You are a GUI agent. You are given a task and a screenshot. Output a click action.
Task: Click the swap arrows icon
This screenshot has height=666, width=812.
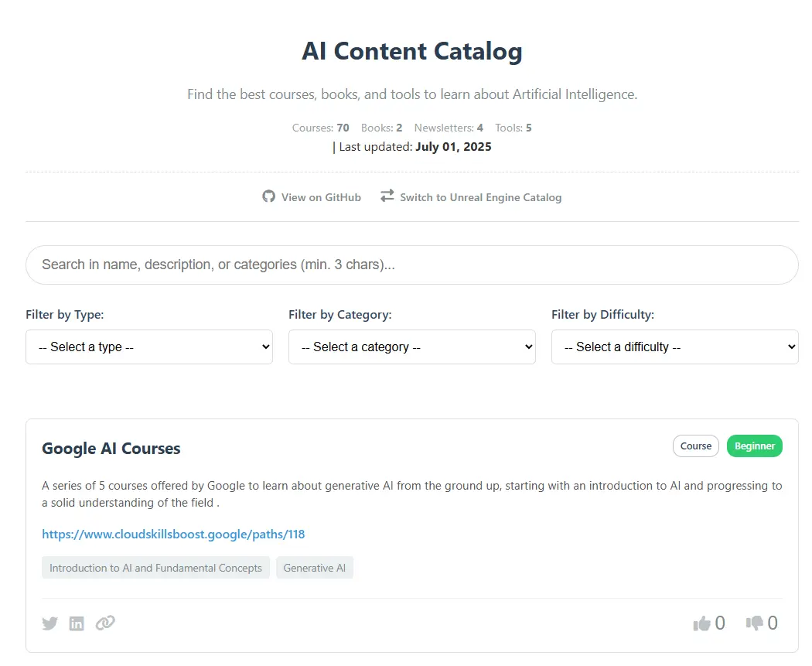387,196
